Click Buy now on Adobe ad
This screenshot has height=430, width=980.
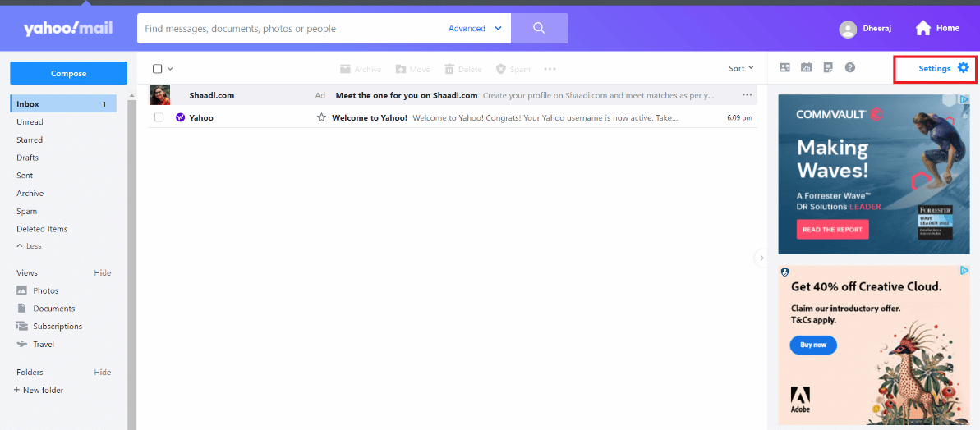pyautogui.click(x=813, y=345)
